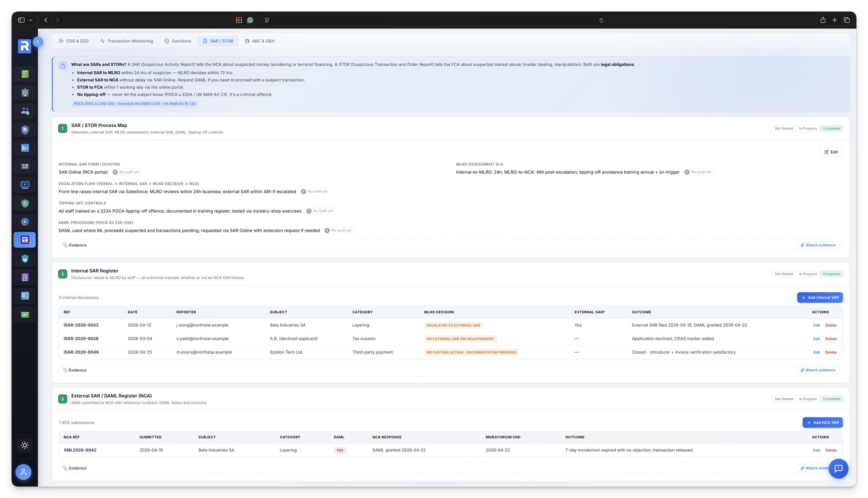Viewport: 868px width, 498px height.
Task: Click 'No audit yet' beside SAR Online (NCA portal)
Action: click(x=126, y=172)
